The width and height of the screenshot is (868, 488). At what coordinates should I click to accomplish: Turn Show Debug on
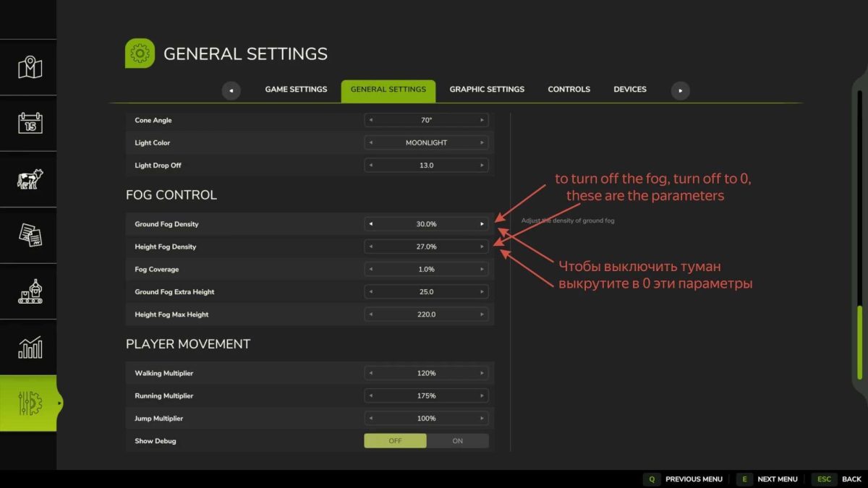pos(457,440)
